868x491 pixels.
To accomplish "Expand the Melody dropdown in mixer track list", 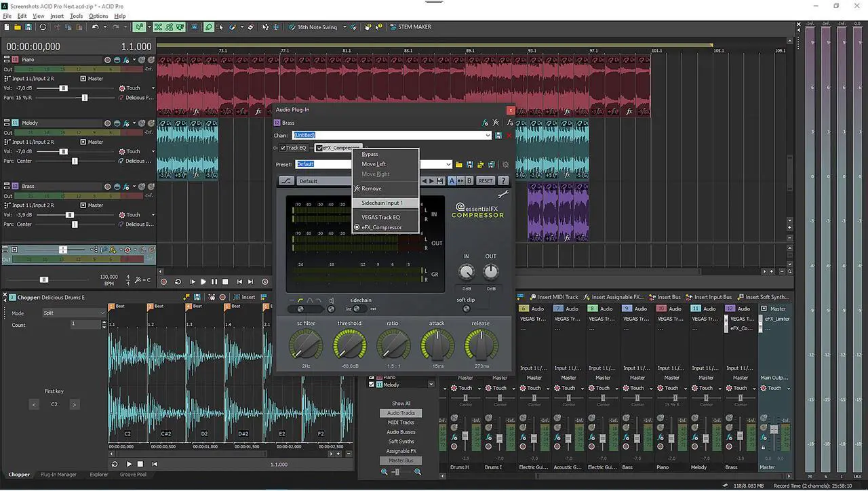I will (x=431, y=385).
